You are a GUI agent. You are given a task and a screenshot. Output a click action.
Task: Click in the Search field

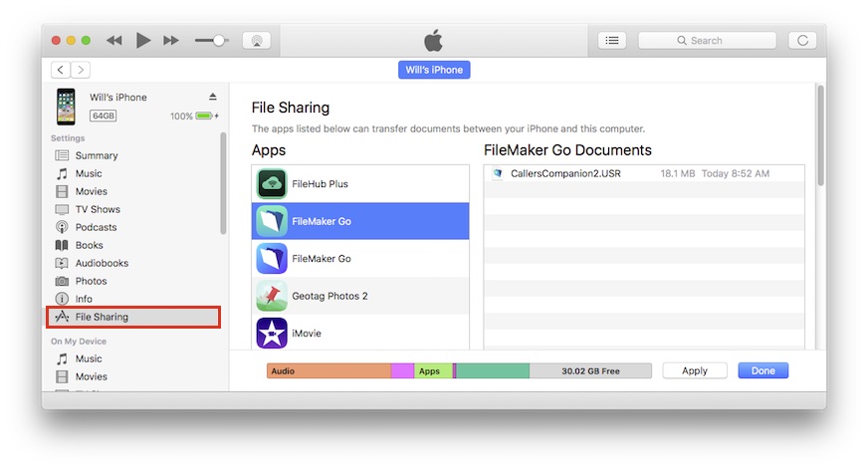tap(707, 41)
